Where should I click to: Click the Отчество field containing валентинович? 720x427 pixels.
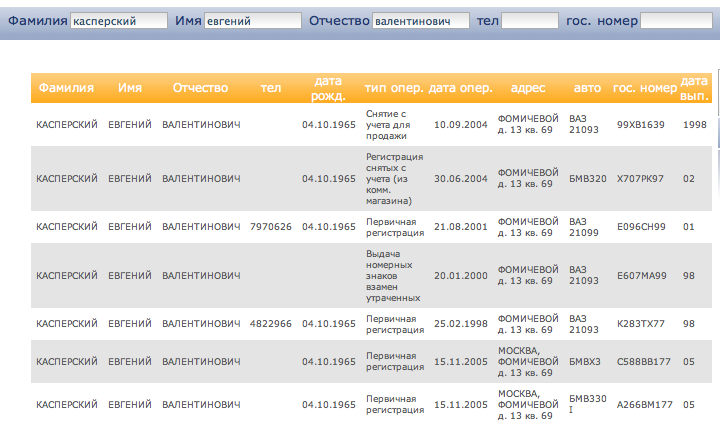[x=421, y=21]
